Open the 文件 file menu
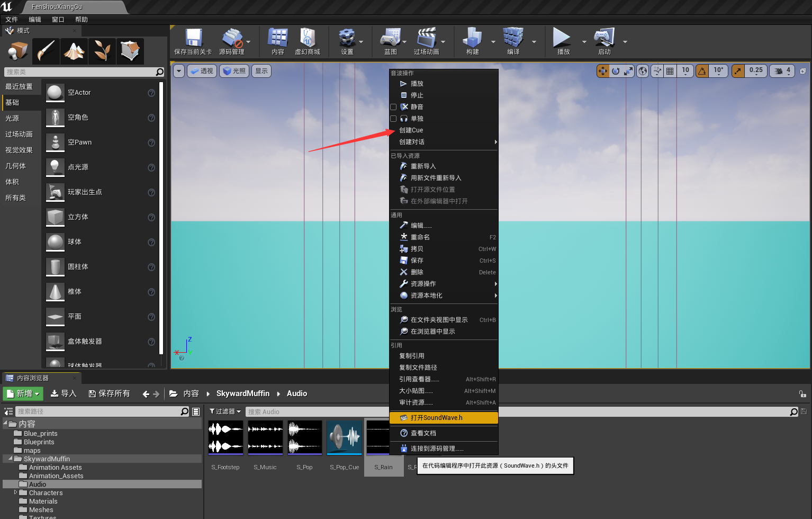 pos(12,20)
